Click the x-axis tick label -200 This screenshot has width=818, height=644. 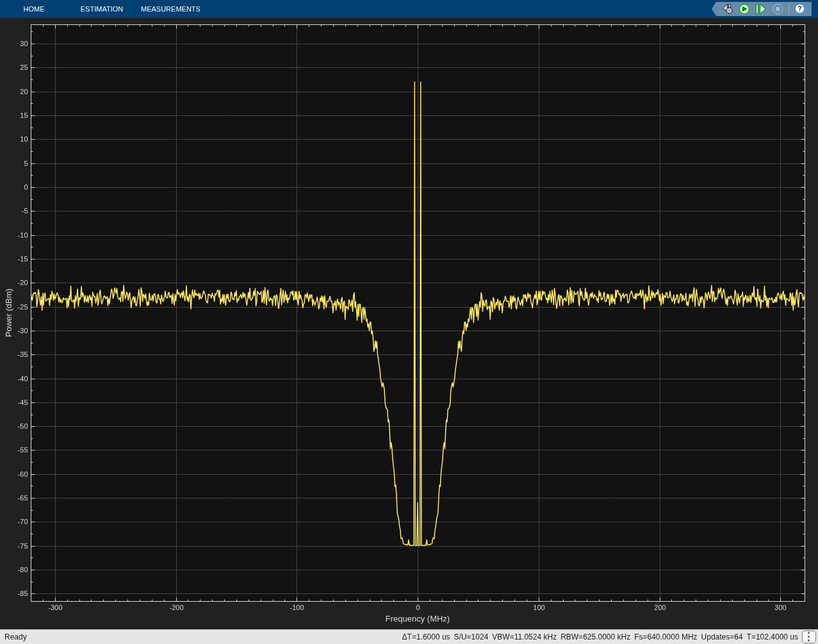click(x=176, y=607)
